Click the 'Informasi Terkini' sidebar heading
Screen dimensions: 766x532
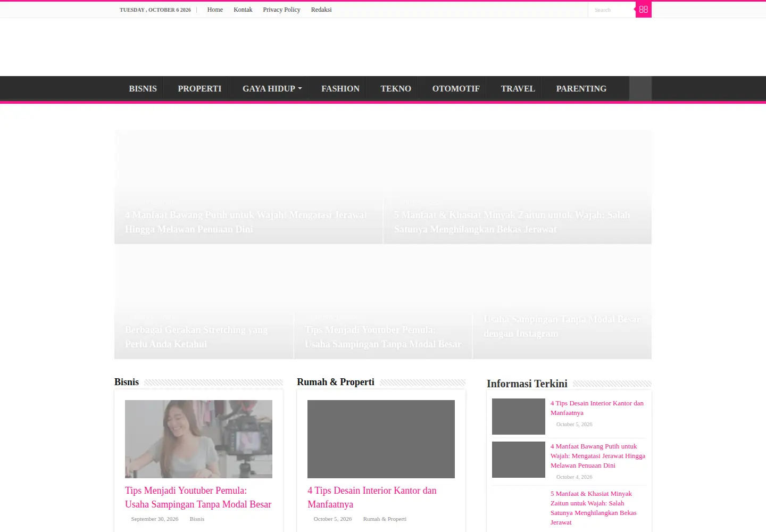tap(527, 384)
